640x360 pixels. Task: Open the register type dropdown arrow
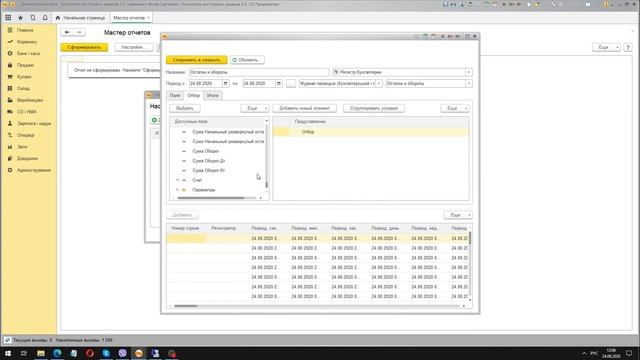[x=469, y=72]
